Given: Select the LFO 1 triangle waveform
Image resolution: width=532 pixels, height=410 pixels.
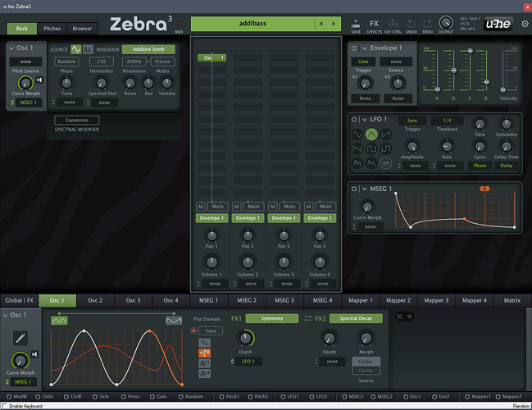Looking at the screenshot, I should pos(371,134).
